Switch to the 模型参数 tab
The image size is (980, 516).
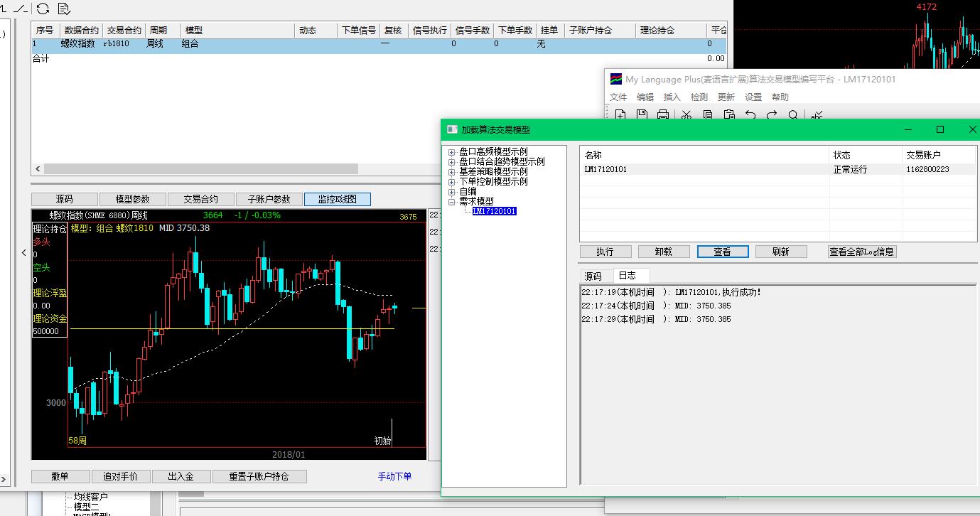click(133, 200)
